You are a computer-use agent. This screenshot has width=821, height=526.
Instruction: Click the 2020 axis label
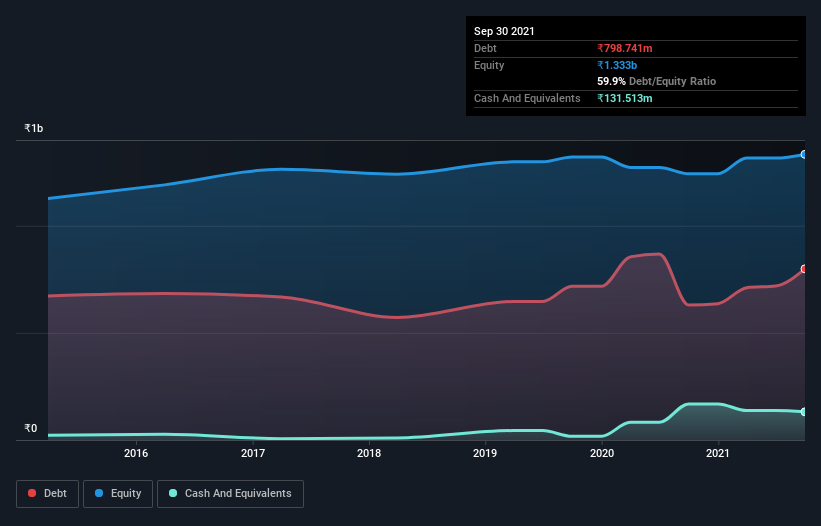point(602,453)
